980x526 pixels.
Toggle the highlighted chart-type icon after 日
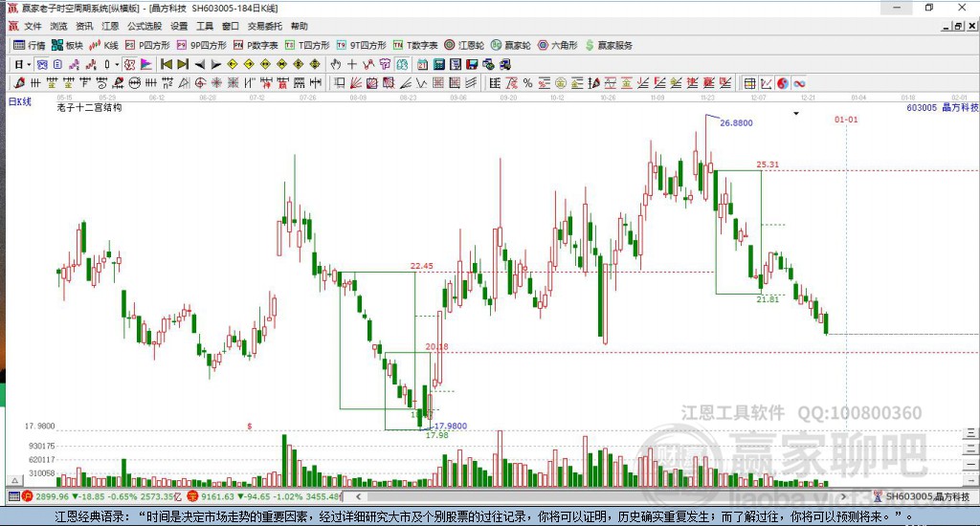42,64
